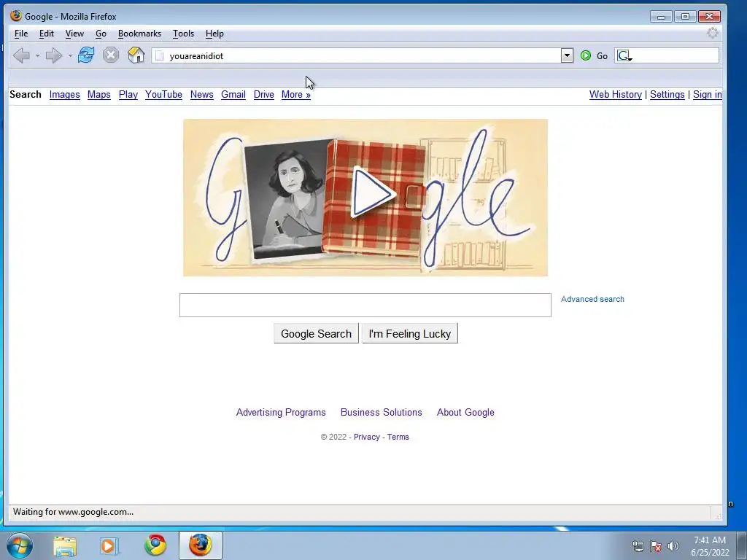
Task: Open the View menu
Action: pyautogui.click(x=74, y=34)
